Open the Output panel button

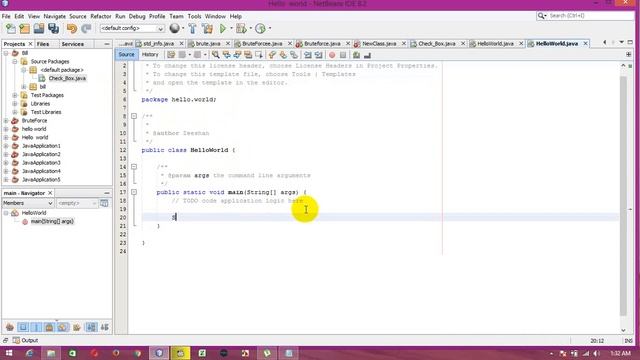pyautogui.click(x=25, y=340)
